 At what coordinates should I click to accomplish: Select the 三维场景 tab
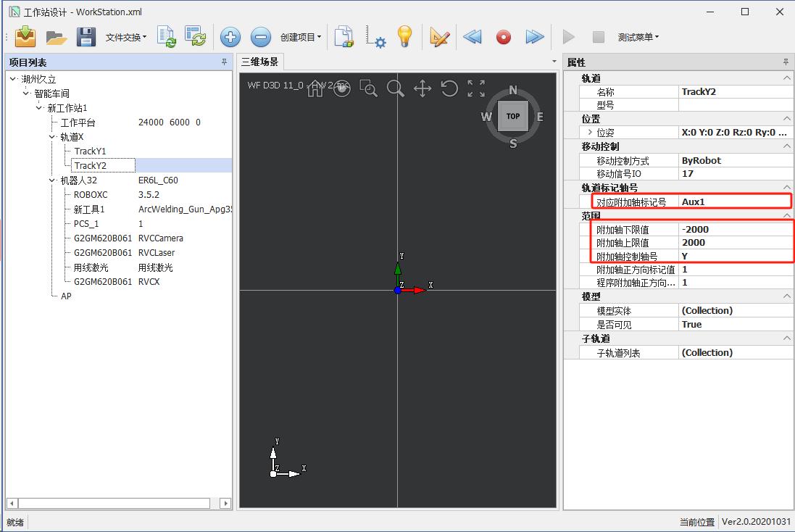point(260,62)
